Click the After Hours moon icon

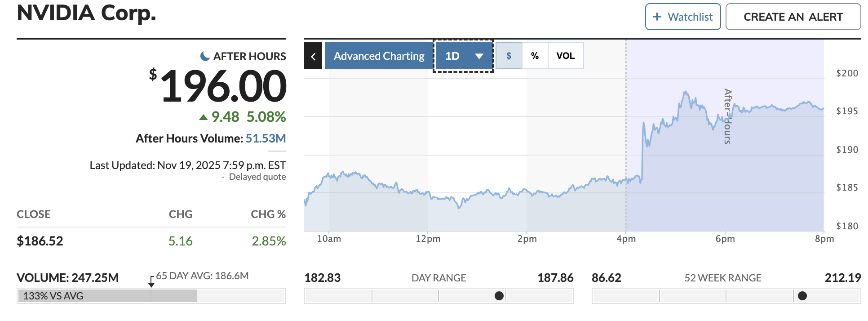[x=205, y=56]
